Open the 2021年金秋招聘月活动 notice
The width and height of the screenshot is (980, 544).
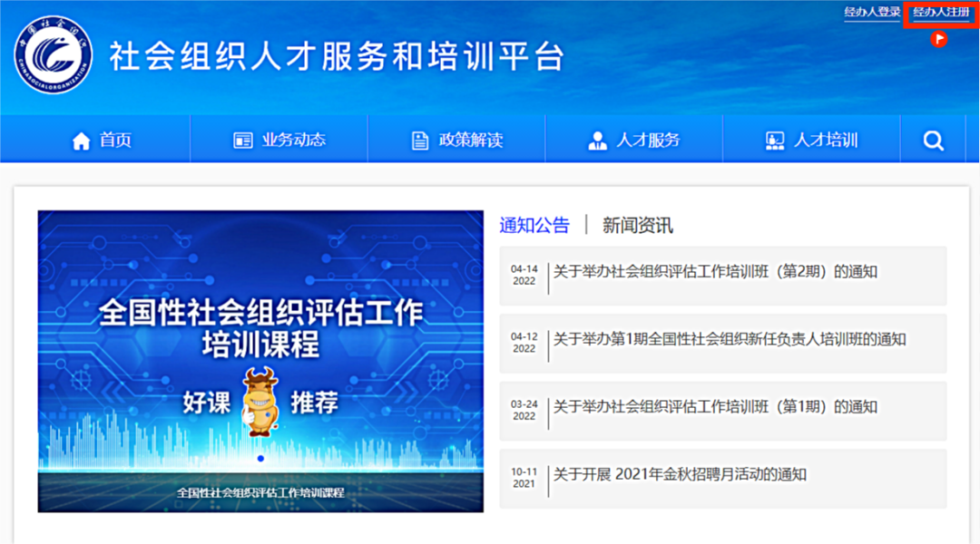pos(680,474)
